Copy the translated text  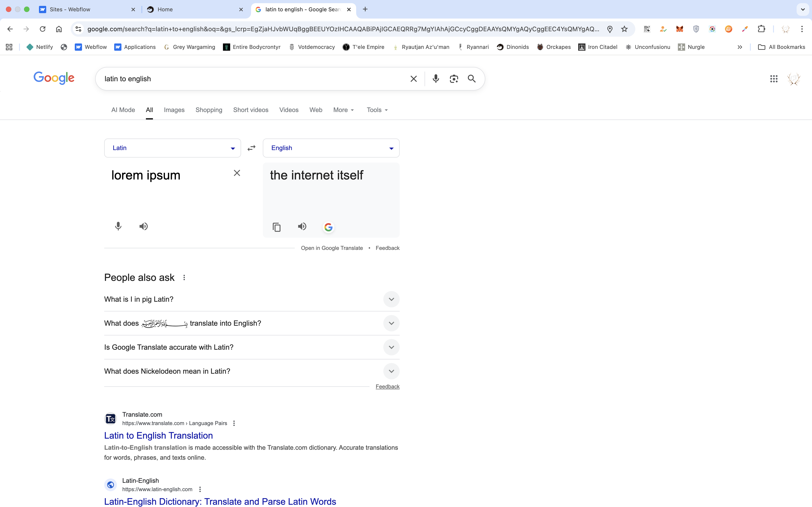point(276,227)
